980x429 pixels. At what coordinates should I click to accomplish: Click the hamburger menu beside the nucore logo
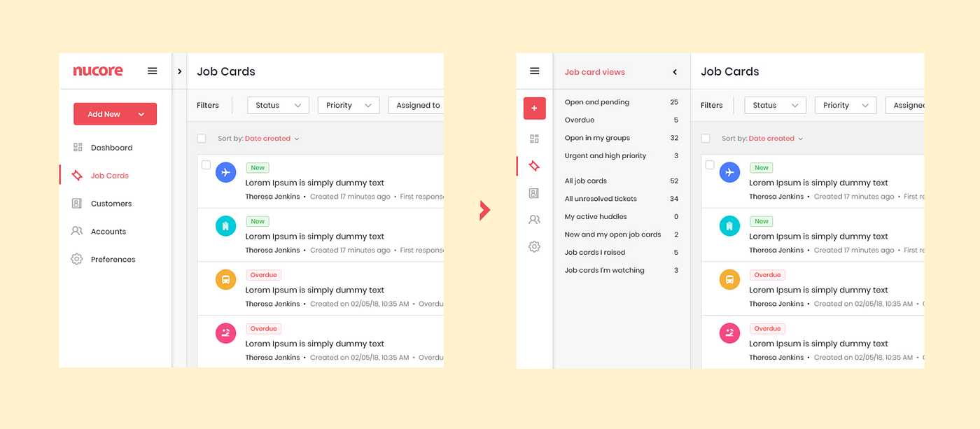tap(152, 71)
